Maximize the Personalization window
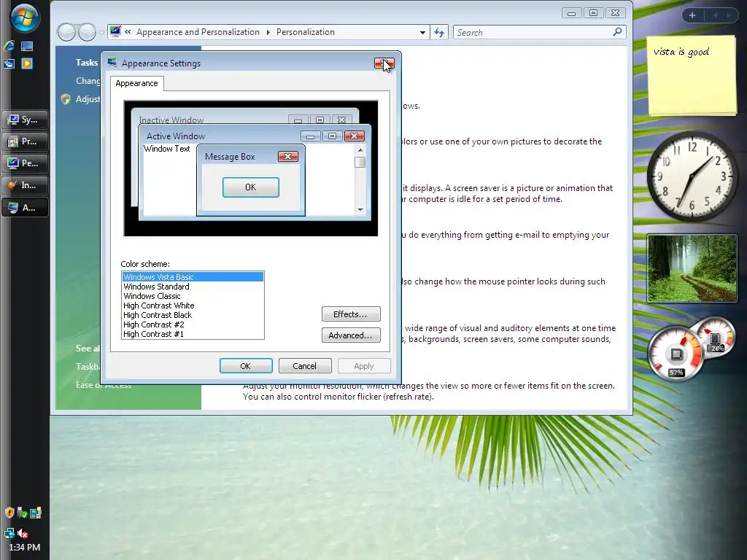 coord(593,13)
